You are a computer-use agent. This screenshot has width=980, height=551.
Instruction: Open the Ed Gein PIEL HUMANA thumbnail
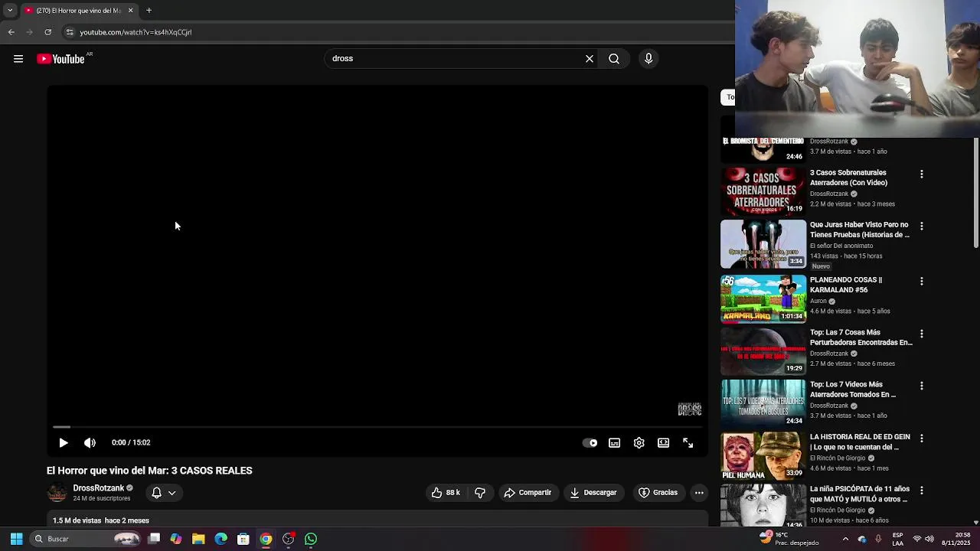tap(763, 456)
